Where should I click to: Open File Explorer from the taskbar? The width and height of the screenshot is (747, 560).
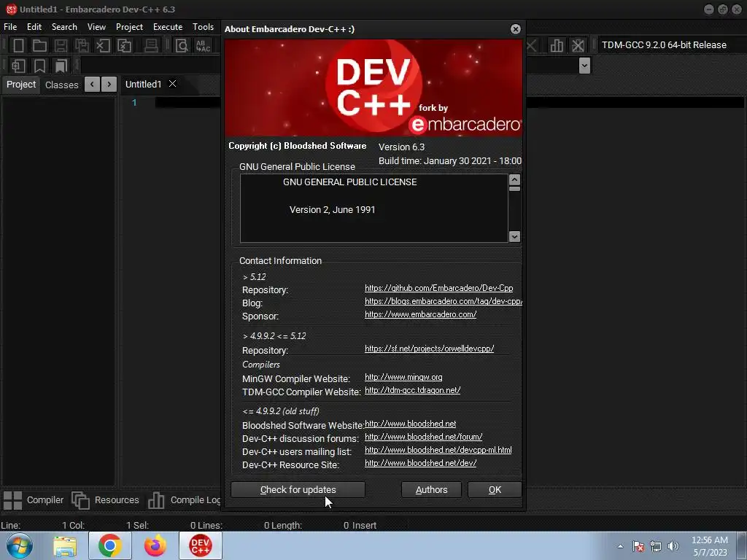pyautogui.click(x=65, y=545)
